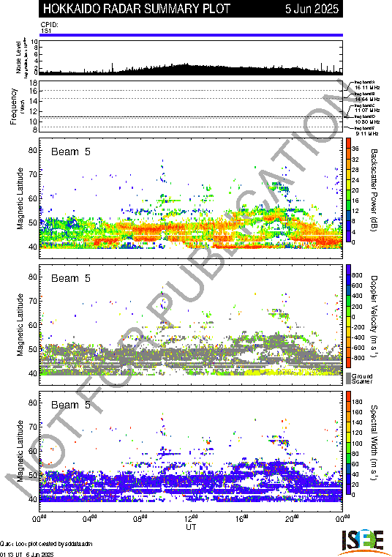Click the gray Ground Scatter swatch
392x557 pixels.
[x=348, y=378]
